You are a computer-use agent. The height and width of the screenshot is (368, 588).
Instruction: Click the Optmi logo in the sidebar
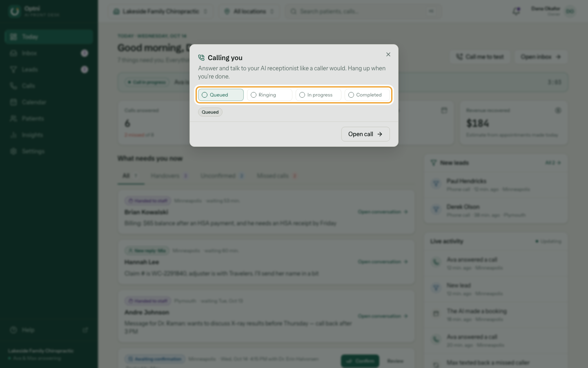click(x=15, y=11)
